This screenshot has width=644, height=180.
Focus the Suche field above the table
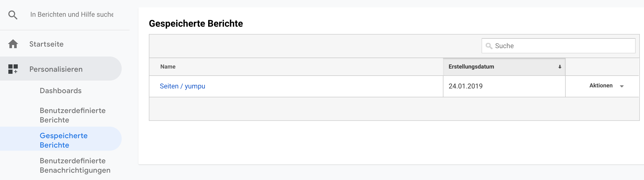pyautogui.click(x=561, y=46)
